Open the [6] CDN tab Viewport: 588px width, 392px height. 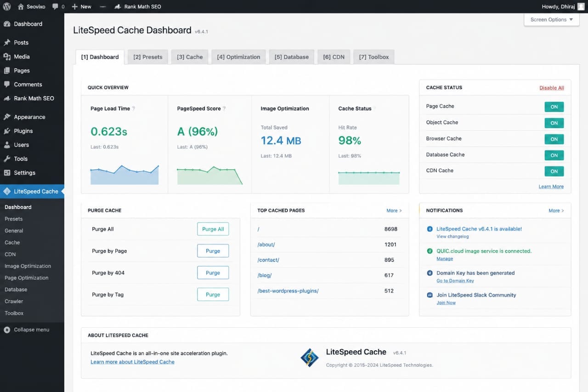334,57
